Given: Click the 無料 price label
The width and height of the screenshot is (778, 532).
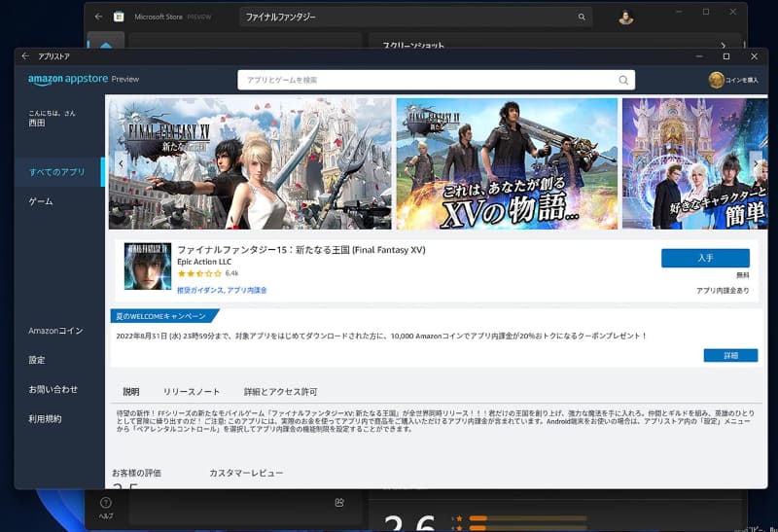Looking at the screenshot, I should 743,275.
